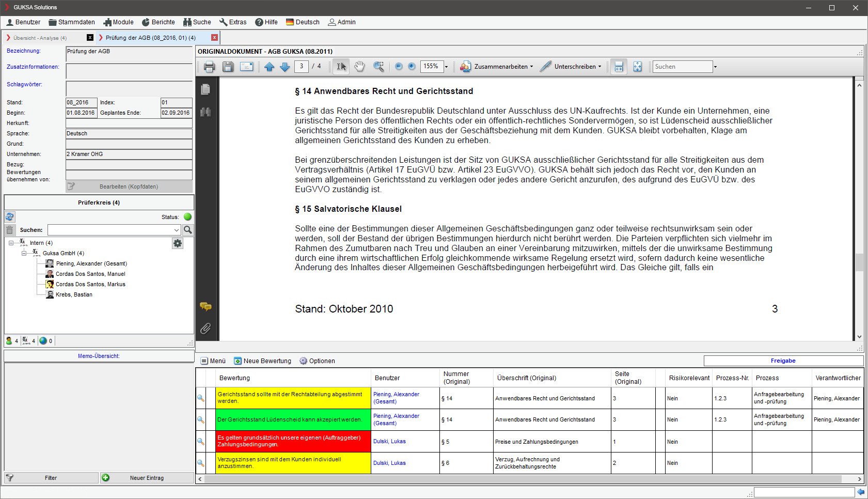Image resolution: width=868 pixels, height=499 pixels.
Task: Open the zoom percentage dropdown
Action: (446, 67)
